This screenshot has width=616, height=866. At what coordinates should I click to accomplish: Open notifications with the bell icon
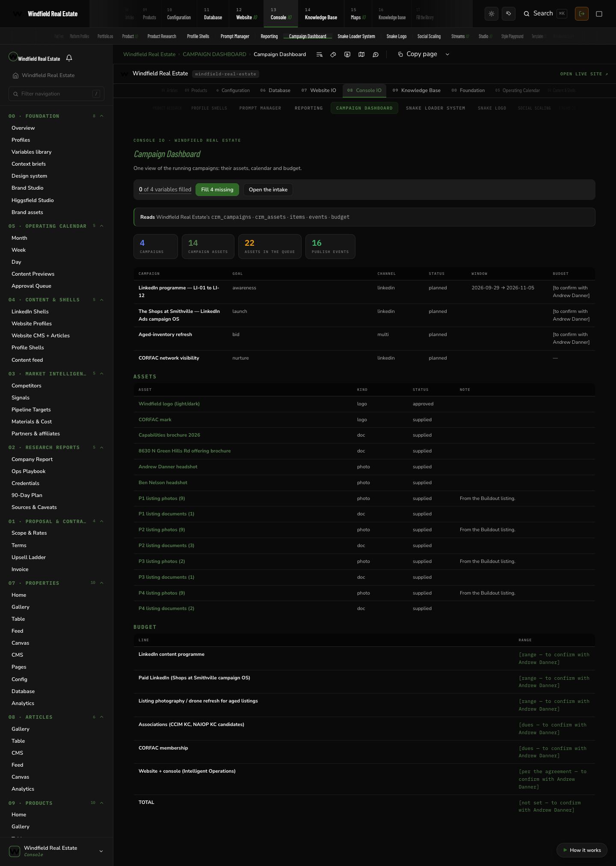[69, 58]
